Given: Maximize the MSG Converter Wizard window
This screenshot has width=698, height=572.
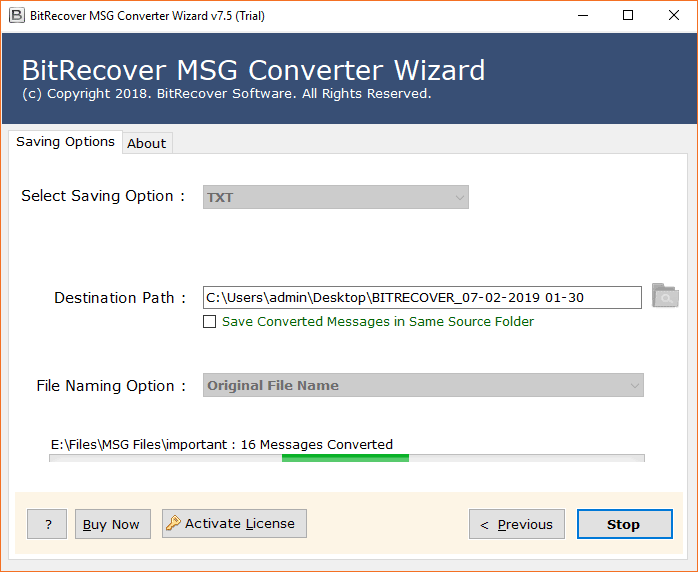Looking at the screenshot, I should [628, 16].
